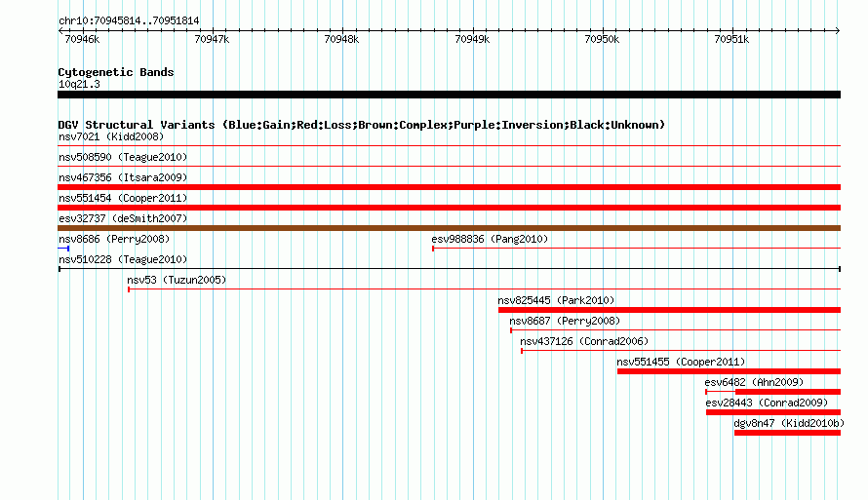
Task: Click the ruler's left arrowhead
Action: tap(60, 31)
